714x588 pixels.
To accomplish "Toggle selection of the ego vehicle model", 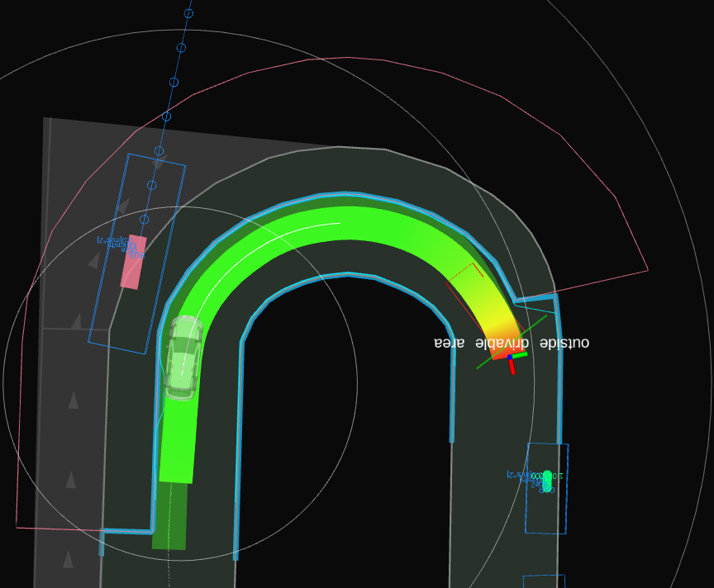I will click(183, 355).
